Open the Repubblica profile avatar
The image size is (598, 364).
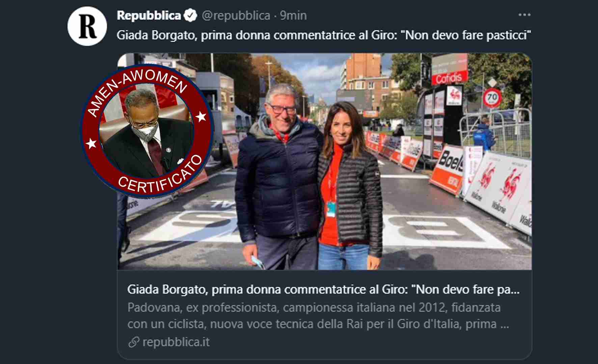[x=87, y=26]
